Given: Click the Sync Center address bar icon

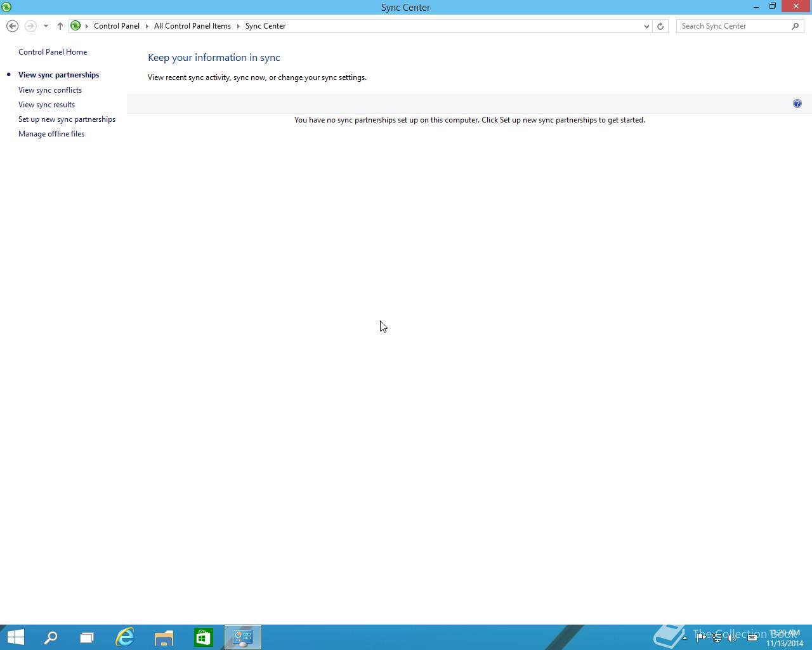Looking at the screenshot, I should (x=75, y=26).
